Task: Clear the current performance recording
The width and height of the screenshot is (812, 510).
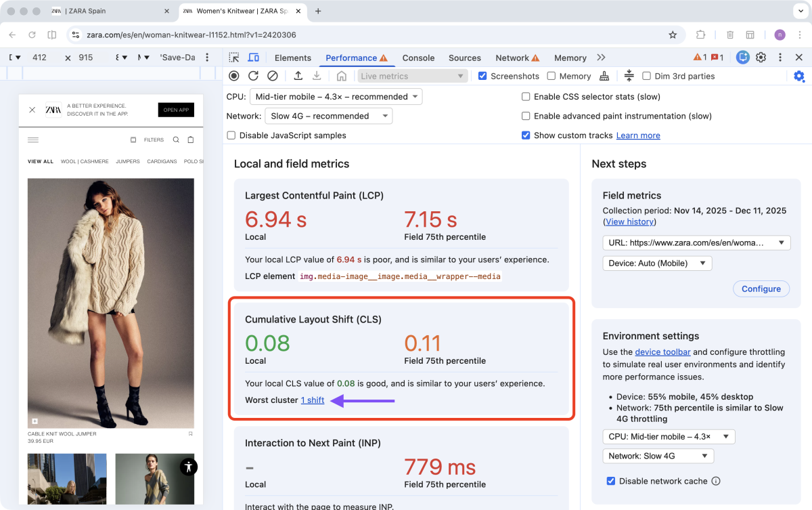Action: (x=272, y=76)
